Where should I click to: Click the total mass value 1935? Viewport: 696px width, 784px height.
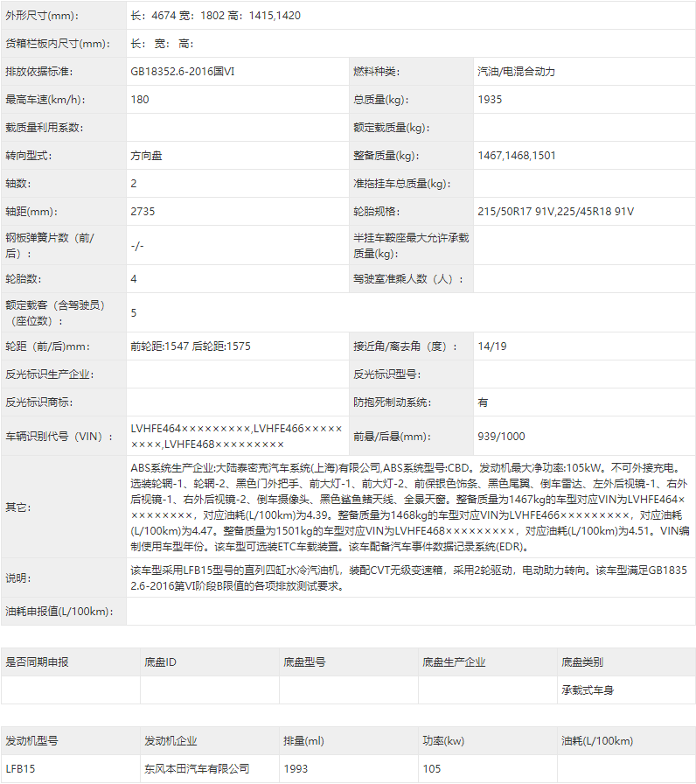click(490, 100)
